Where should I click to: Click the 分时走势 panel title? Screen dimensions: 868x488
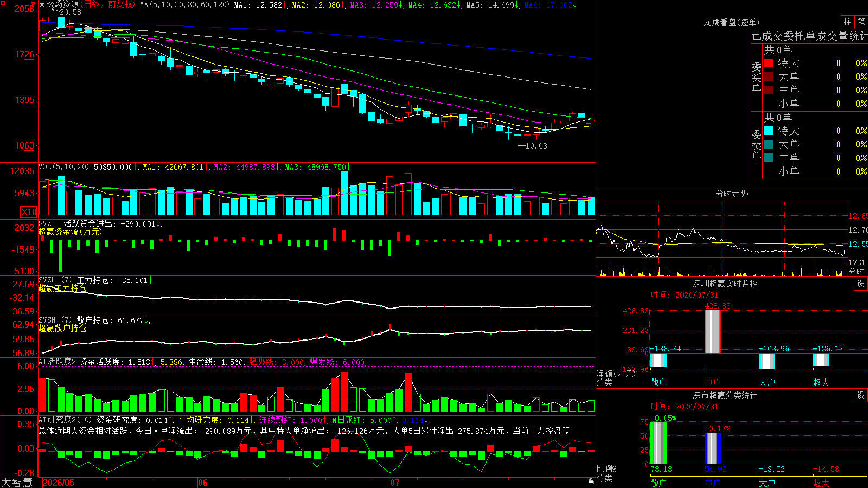731,194
